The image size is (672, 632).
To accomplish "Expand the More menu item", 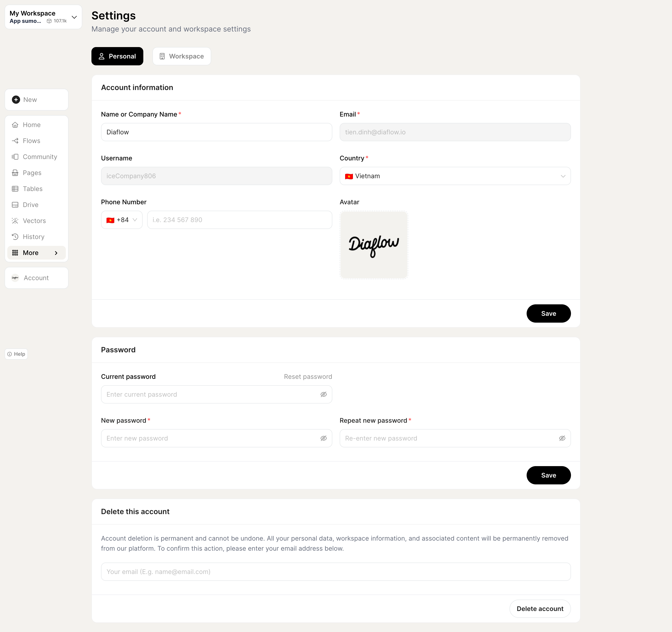I will pyautogui.click(x=37, y=253).
